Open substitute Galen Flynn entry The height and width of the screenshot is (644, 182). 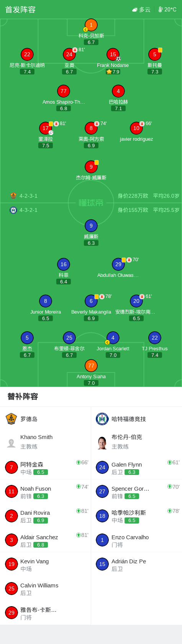click(x=137, y=468)
